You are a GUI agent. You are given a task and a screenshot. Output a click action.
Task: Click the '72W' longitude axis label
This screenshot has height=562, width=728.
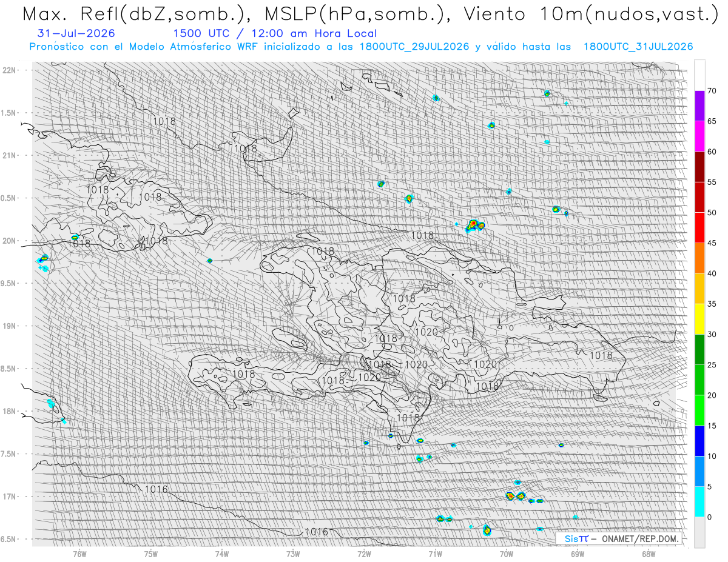click(364, 553)
